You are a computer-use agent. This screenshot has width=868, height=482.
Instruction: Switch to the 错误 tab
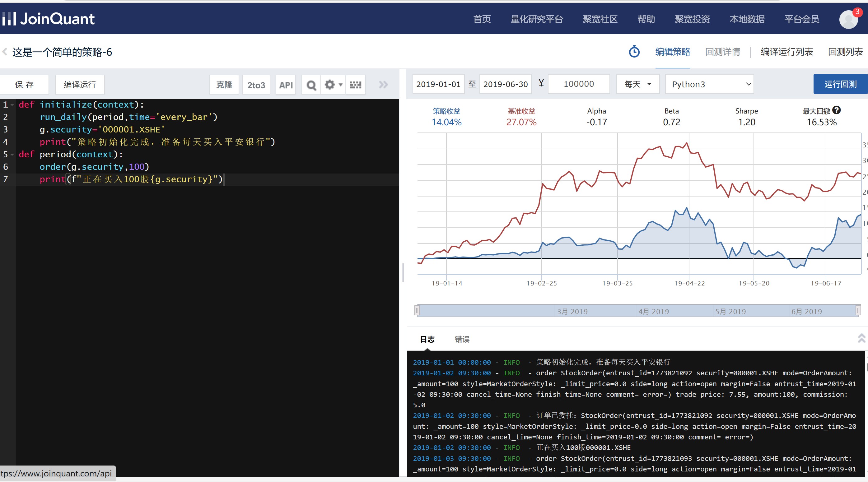click(x=462, y=339)
